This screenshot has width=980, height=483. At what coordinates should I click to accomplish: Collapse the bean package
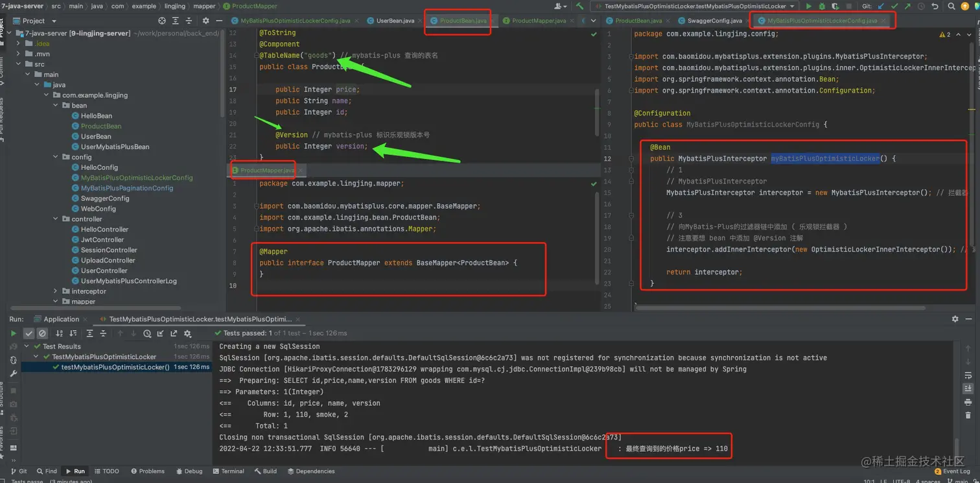click(55, 105)
